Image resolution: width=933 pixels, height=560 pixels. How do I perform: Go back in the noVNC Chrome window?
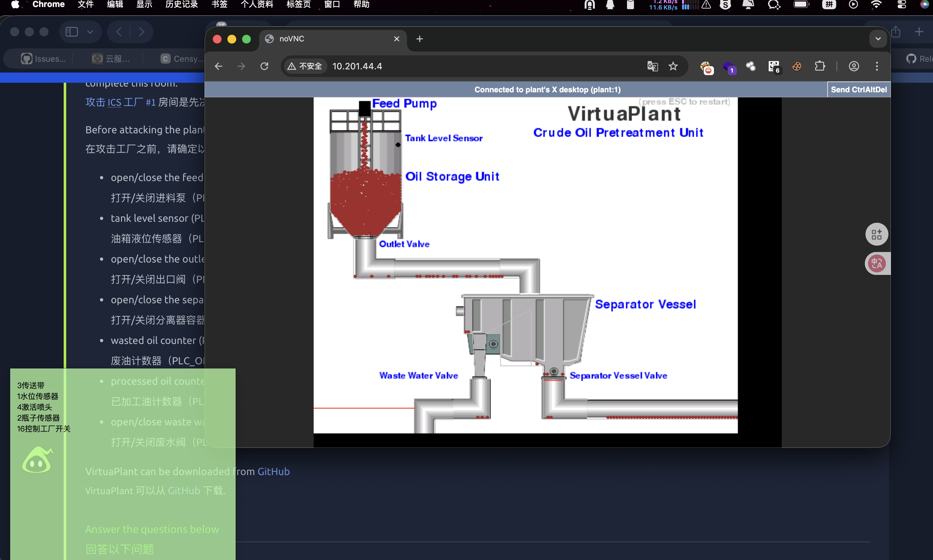219,66
